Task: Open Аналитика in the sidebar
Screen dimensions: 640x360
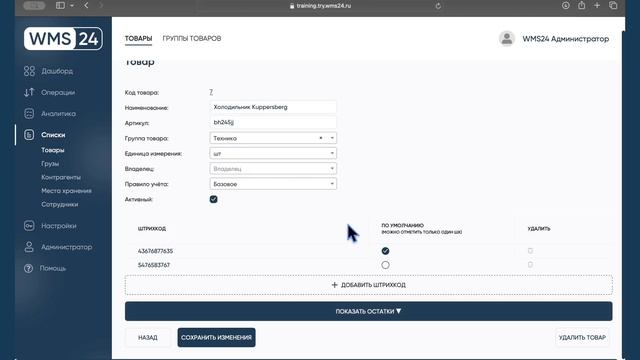Action: pos(58,113)
